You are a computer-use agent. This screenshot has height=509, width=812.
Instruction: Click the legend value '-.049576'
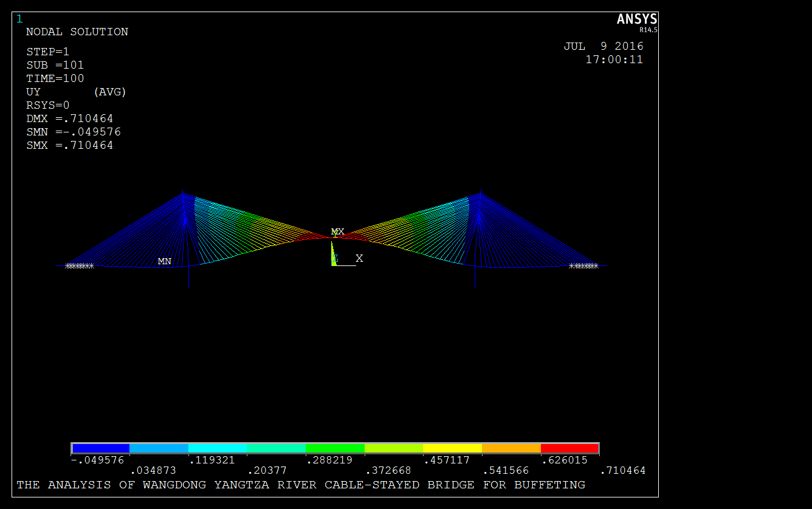[x=97, y=460]
